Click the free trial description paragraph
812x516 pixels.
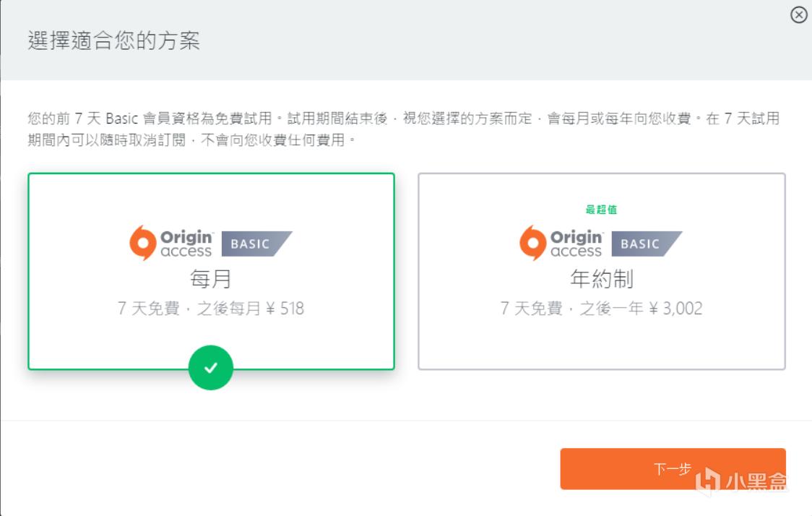pos(403,128)
